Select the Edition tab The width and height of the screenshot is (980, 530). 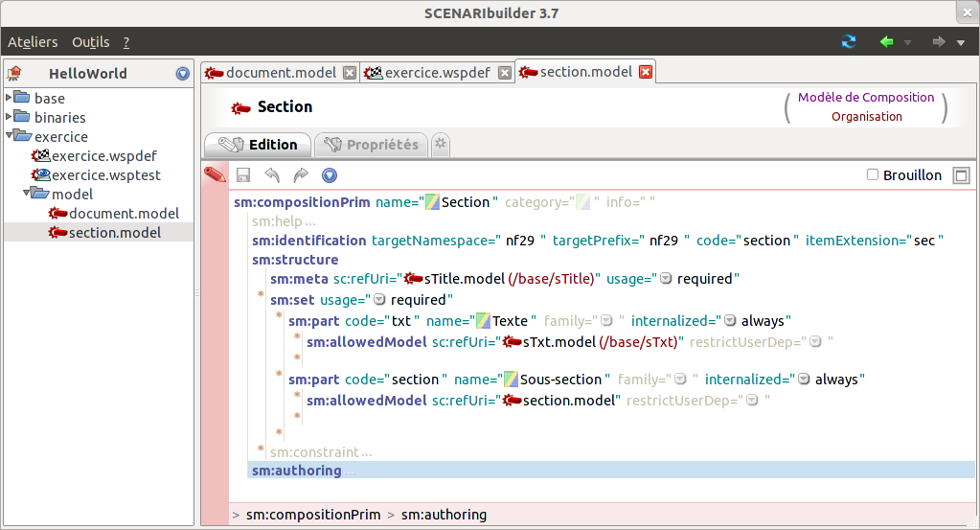coord(258,145)
